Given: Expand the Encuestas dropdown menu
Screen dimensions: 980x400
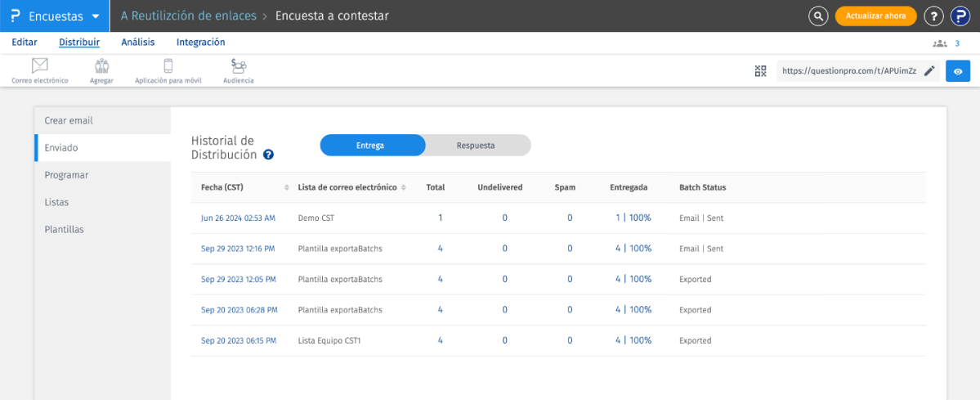Looking at the screenshot, I should click(x=96, y=16).
